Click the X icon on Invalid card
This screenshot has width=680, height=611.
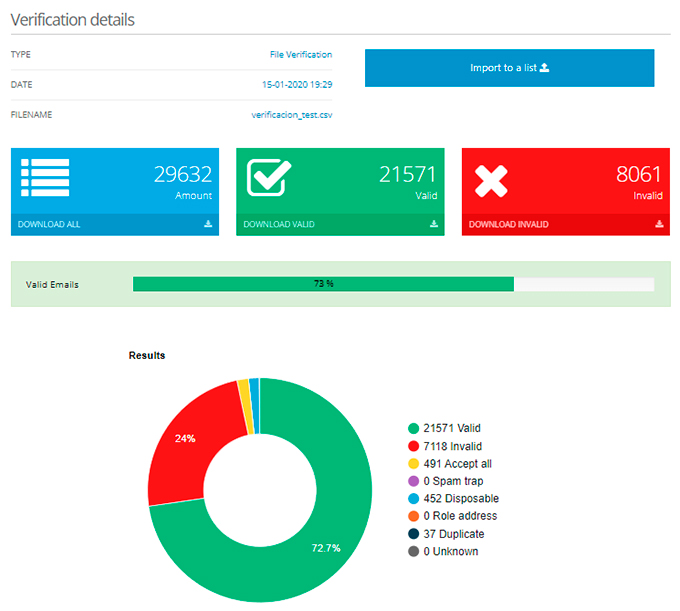491,181
